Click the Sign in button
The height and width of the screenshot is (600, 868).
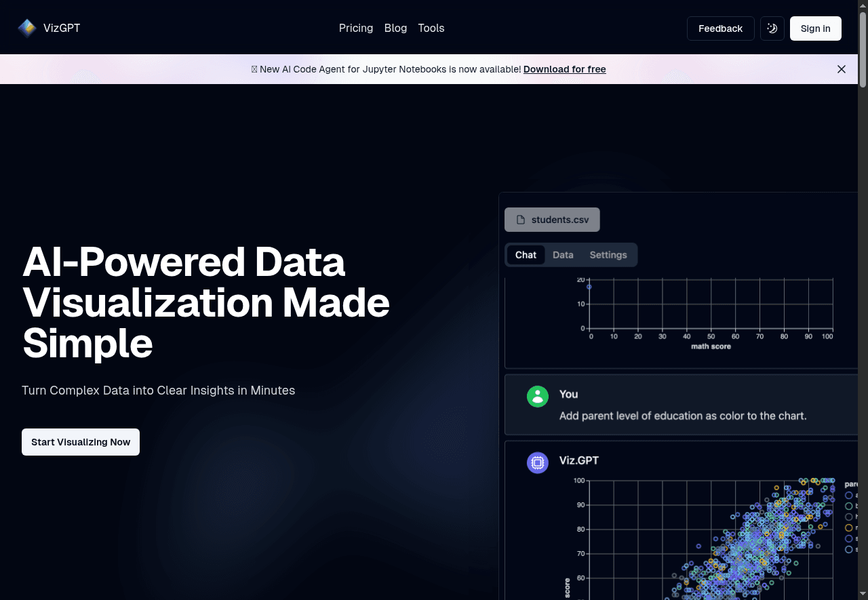(x=815, y=28)
